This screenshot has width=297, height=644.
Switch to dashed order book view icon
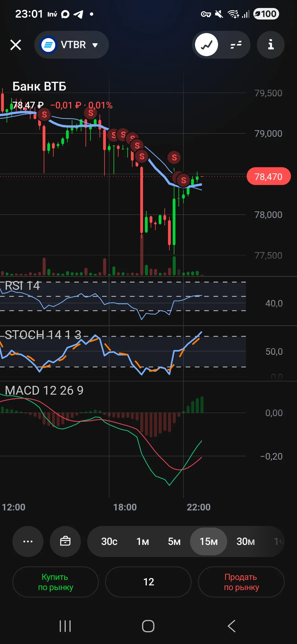pos(236,45)
